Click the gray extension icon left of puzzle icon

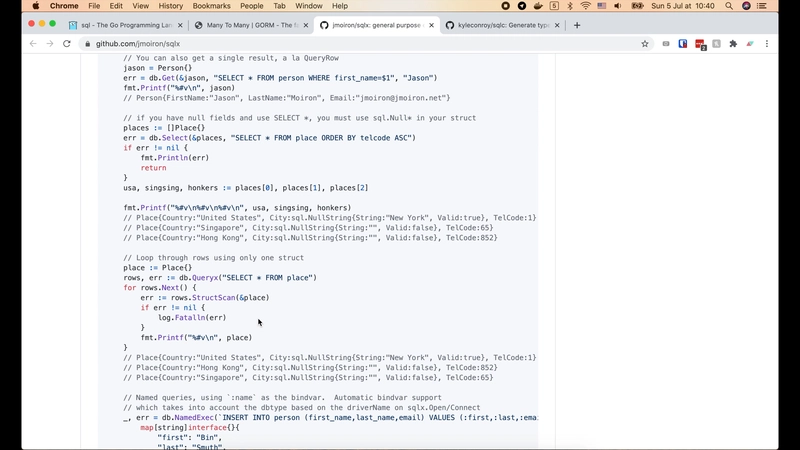click(716, 44)
